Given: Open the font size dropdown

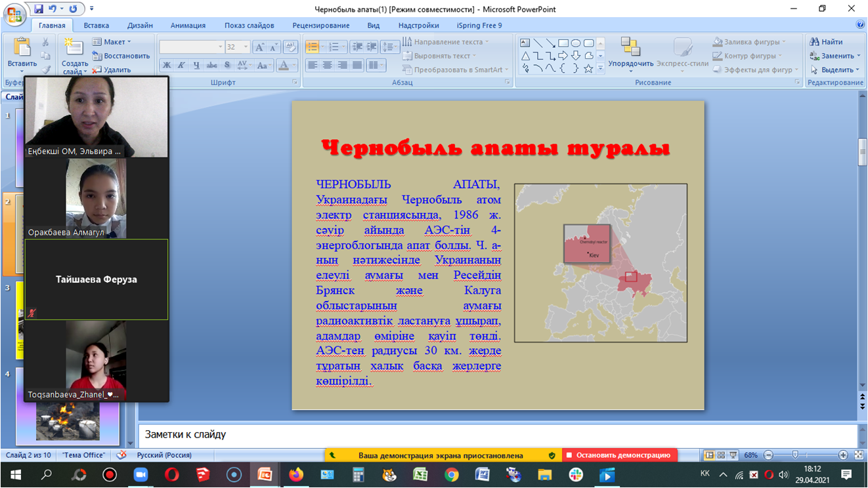Looking at the screenshot, I should (246, 47).
